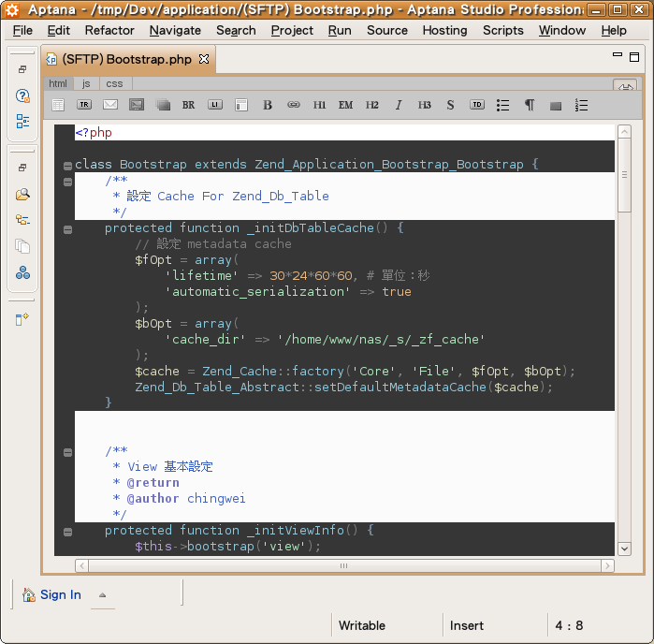Maximize the editor pane
654x644 pixels.
coord(634,57)
